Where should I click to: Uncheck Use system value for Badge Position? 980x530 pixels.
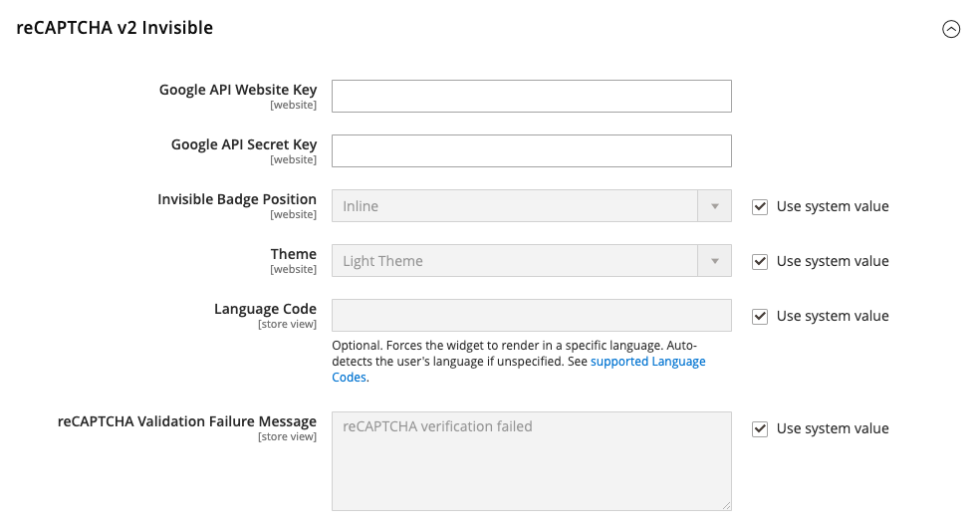click(759, 207)
